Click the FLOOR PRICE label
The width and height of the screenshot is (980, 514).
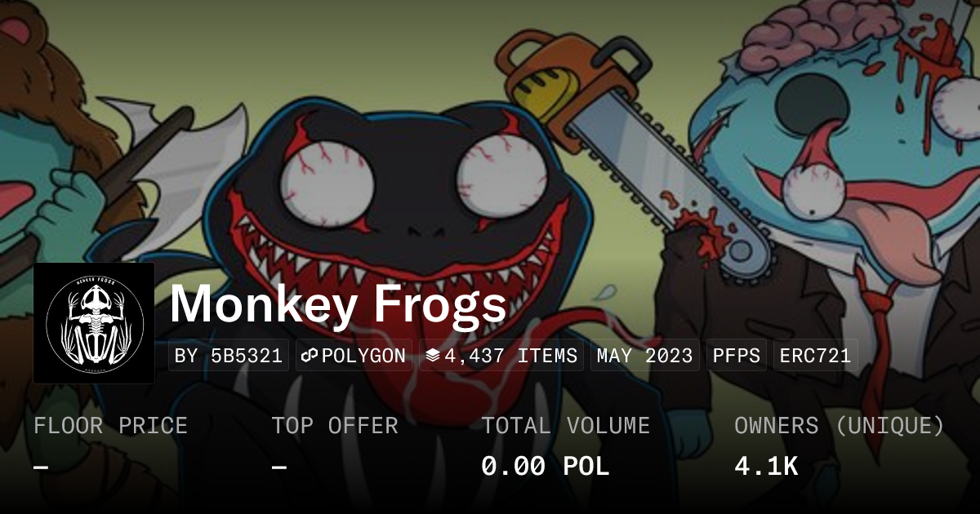[111, 426]
